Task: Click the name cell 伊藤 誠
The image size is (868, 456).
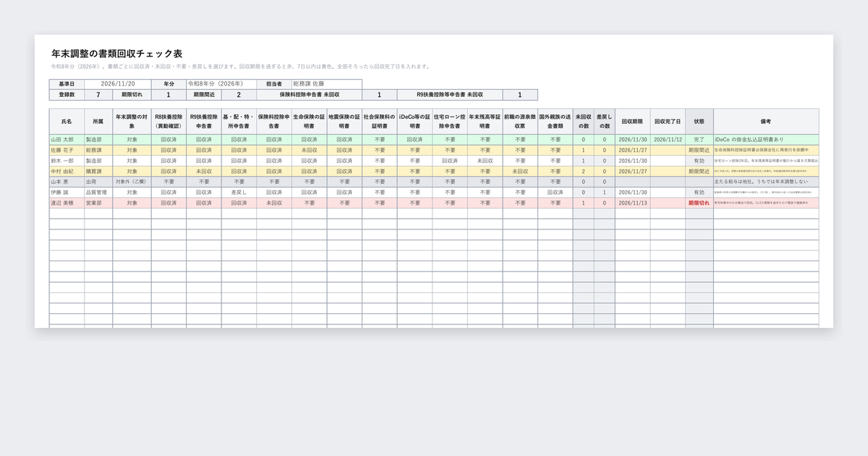Action: pos(67,193)
